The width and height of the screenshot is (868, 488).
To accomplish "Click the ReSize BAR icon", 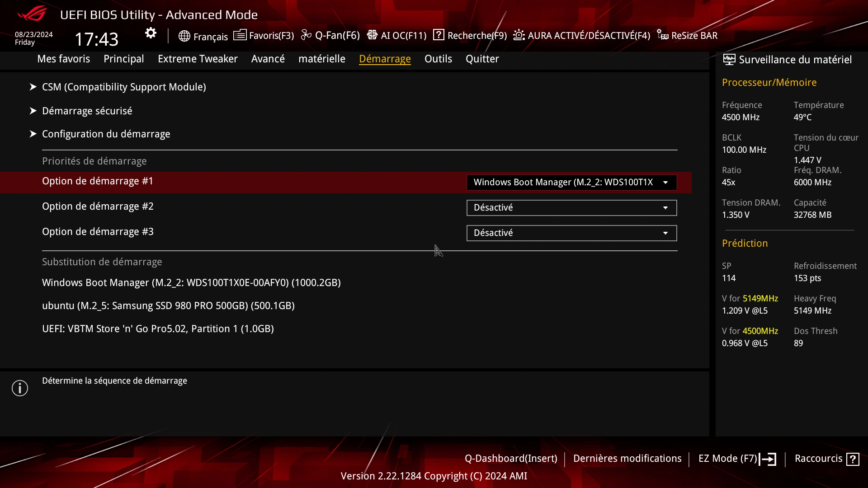I will [663, 35].
